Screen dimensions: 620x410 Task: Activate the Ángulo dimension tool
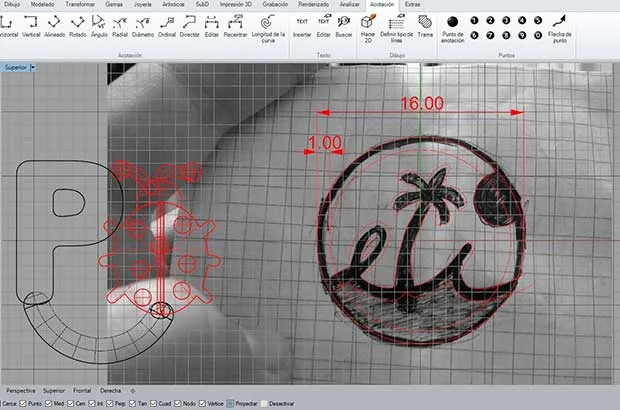[x=99, y=23]
